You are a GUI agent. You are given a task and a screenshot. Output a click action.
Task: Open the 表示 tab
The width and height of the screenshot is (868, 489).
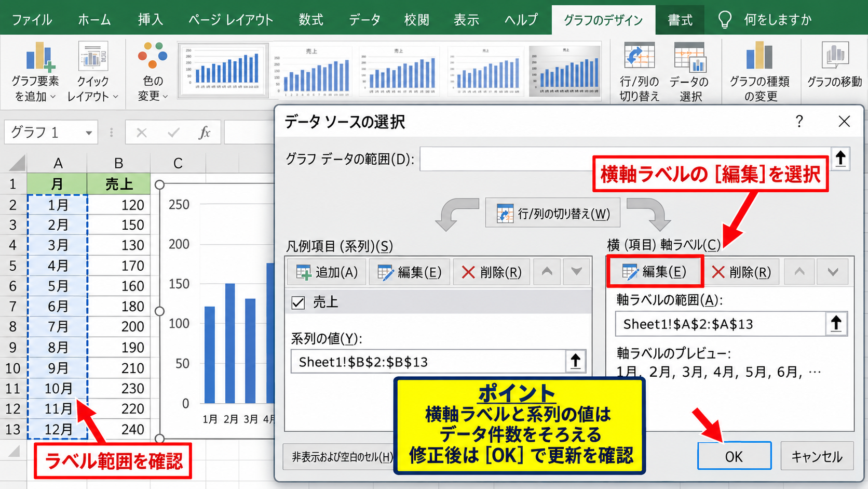pyautogui.click(x=466, y=20)
